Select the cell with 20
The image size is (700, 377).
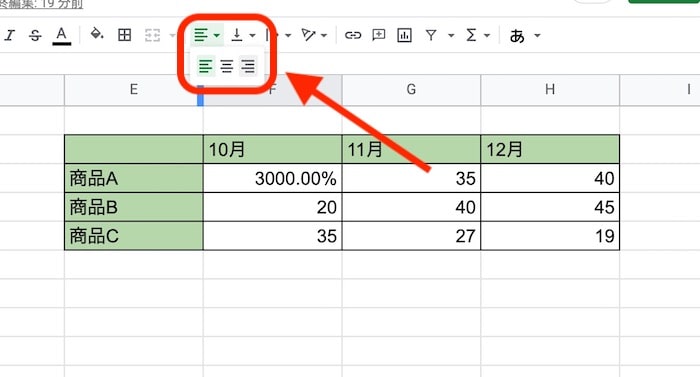pyautogui.click(x=272, y=207)
